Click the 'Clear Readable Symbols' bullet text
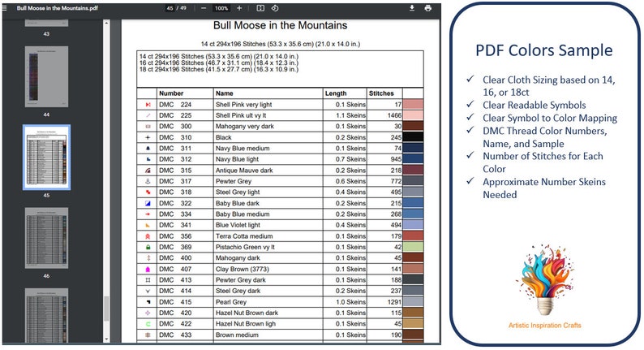Image resolution: width=644 pixels, height=350 pixels. tap(535, 105)
